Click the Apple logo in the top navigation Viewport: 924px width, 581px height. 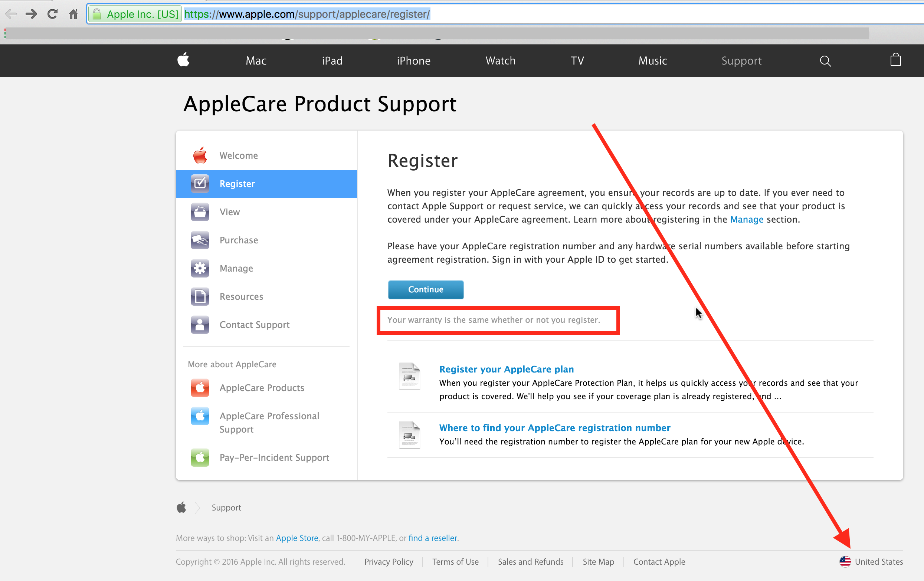pos(183,60)
